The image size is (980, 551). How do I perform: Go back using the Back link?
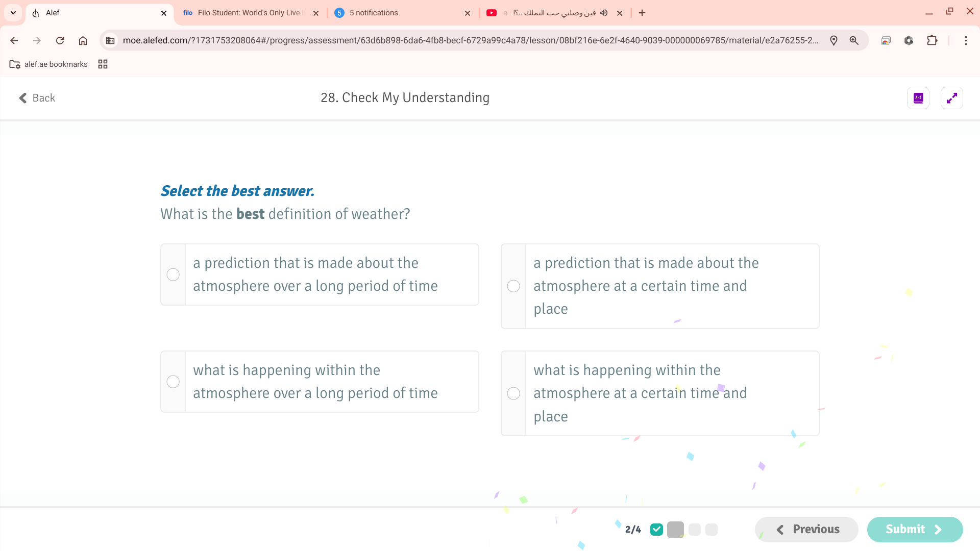click(36, 97)
